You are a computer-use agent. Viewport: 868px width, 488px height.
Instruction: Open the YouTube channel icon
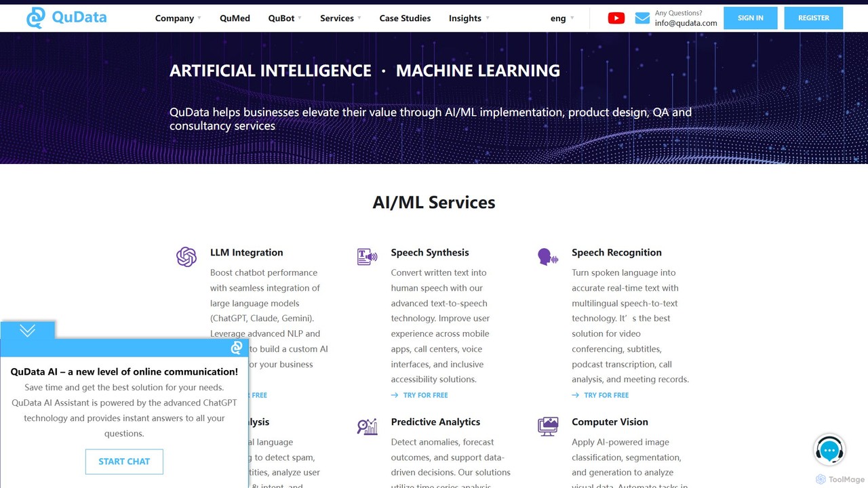click(616, 18)
